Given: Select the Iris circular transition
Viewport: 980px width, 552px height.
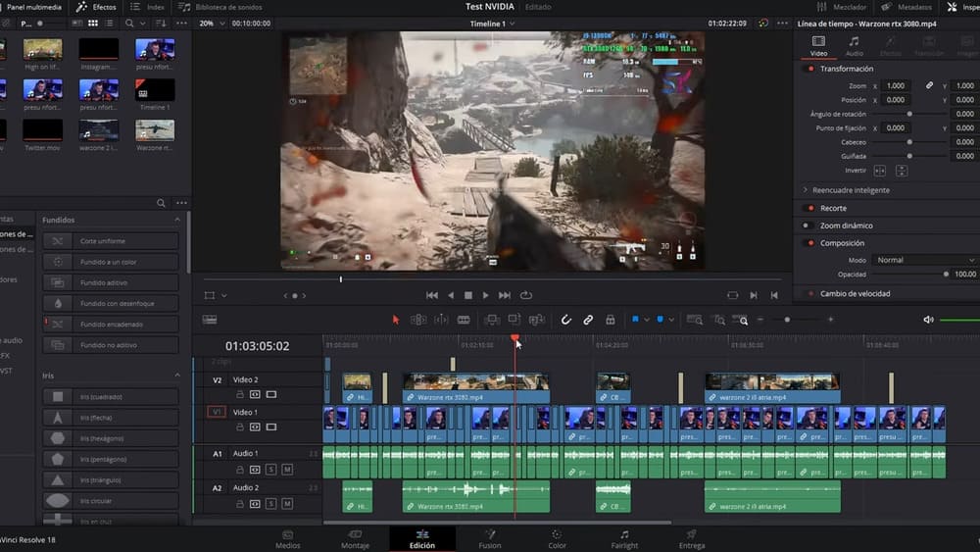Looking at the screenshot, I should 111,501.
